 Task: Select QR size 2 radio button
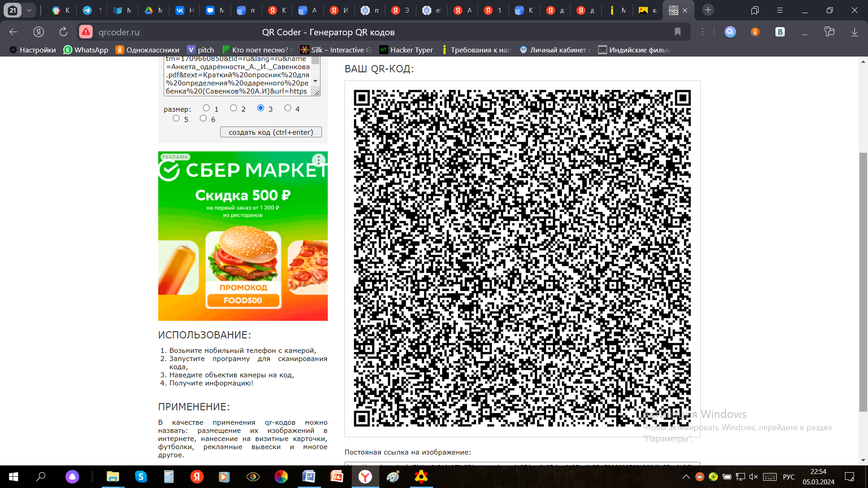point(233,108)
